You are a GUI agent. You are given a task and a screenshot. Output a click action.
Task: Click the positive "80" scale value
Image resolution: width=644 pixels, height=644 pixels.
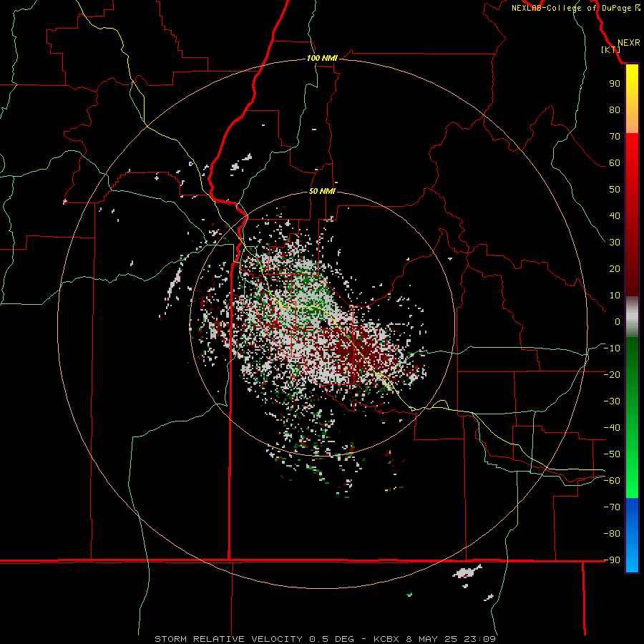pyautogui.click(x=615, y=110)
